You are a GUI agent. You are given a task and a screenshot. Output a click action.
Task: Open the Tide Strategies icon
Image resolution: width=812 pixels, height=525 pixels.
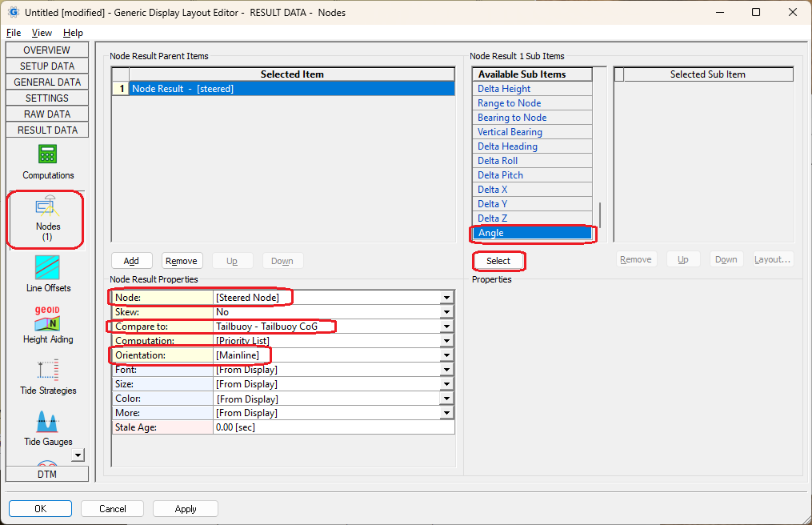click(48, 377)
